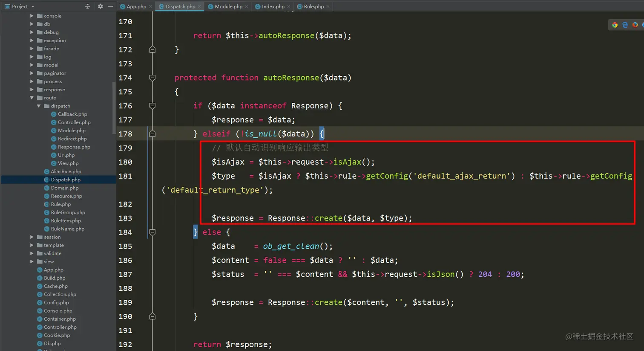This screenshot has height=351, width=644.
Task: Open Build.php in project tree
Action: [51, 278]
